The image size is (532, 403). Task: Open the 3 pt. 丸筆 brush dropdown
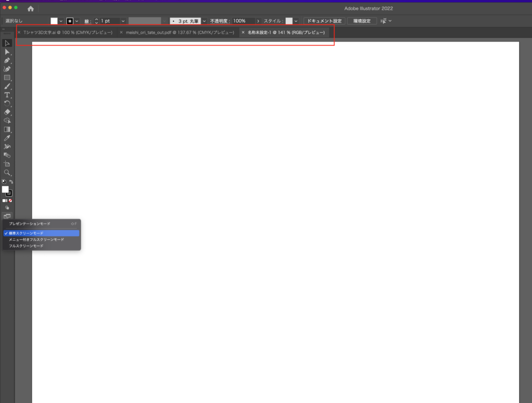204,21
